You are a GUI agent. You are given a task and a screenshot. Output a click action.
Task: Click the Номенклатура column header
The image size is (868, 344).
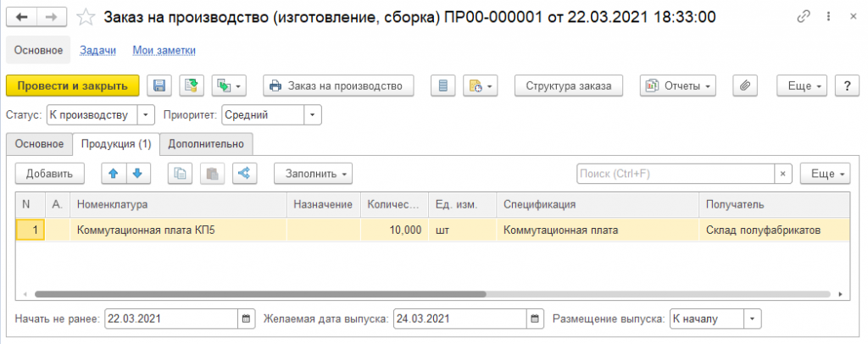(x=178, y=205)
